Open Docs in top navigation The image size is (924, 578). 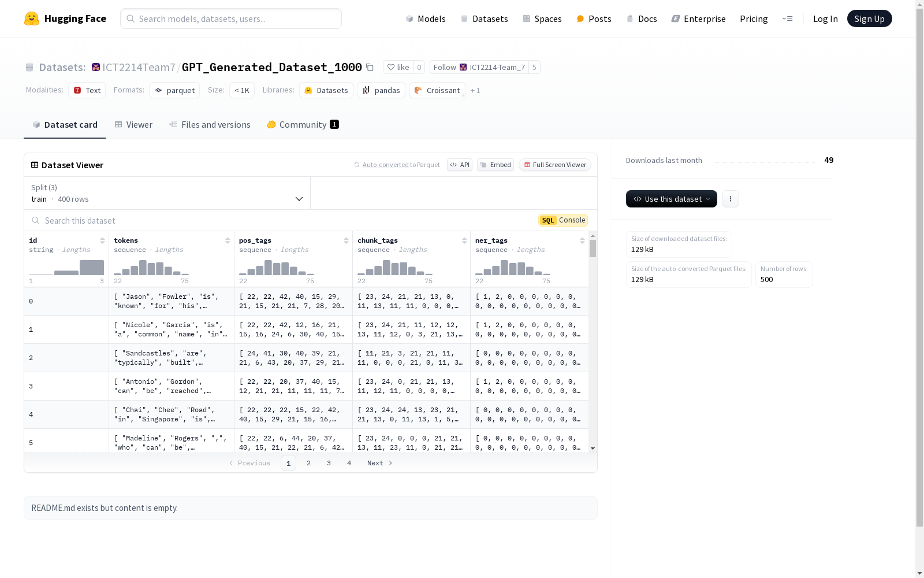pos(642,18)
